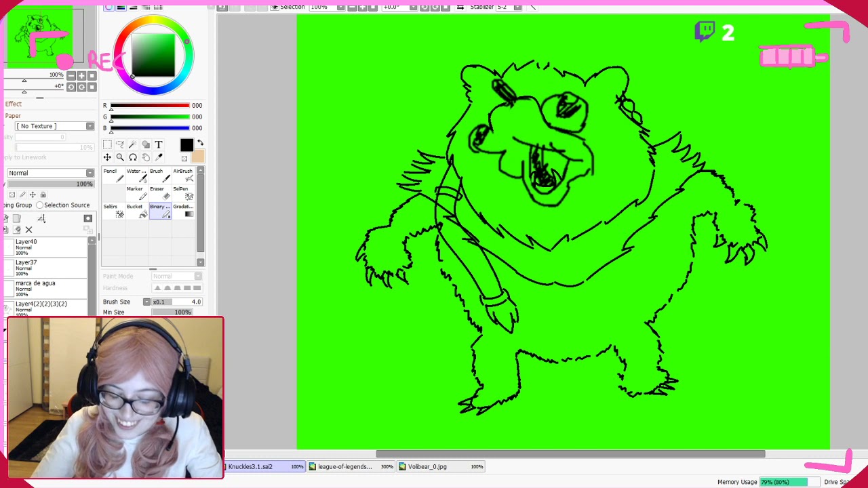The image size is (868, 488).
Task: Select the AirBrush tool
Action: coord(183,175)
